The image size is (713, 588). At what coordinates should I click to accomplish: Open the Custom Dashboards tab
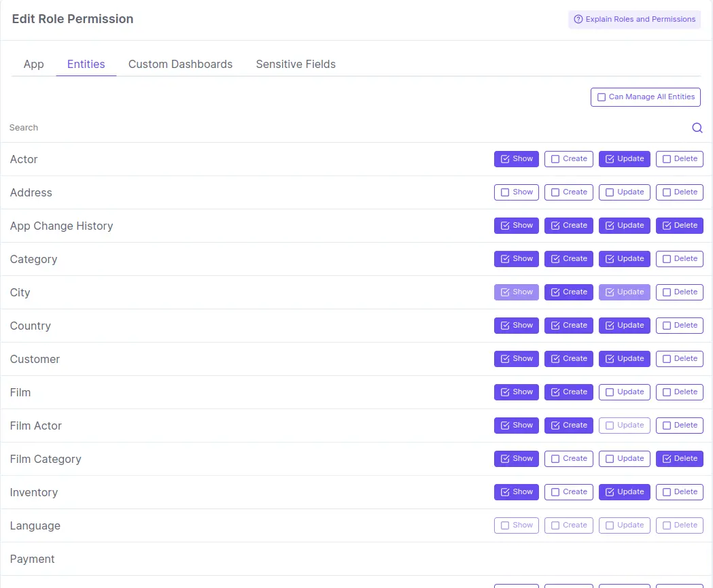tap(180, 64)
